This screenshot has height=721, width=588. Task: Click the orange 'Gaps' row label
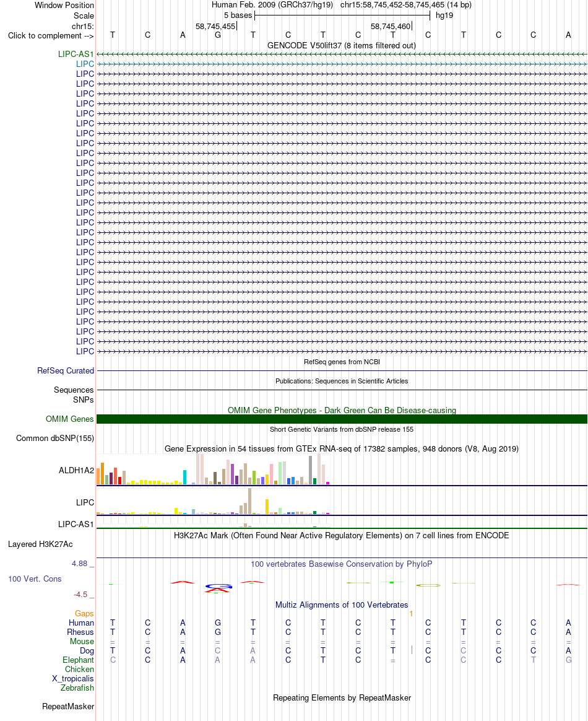(85, 614)
